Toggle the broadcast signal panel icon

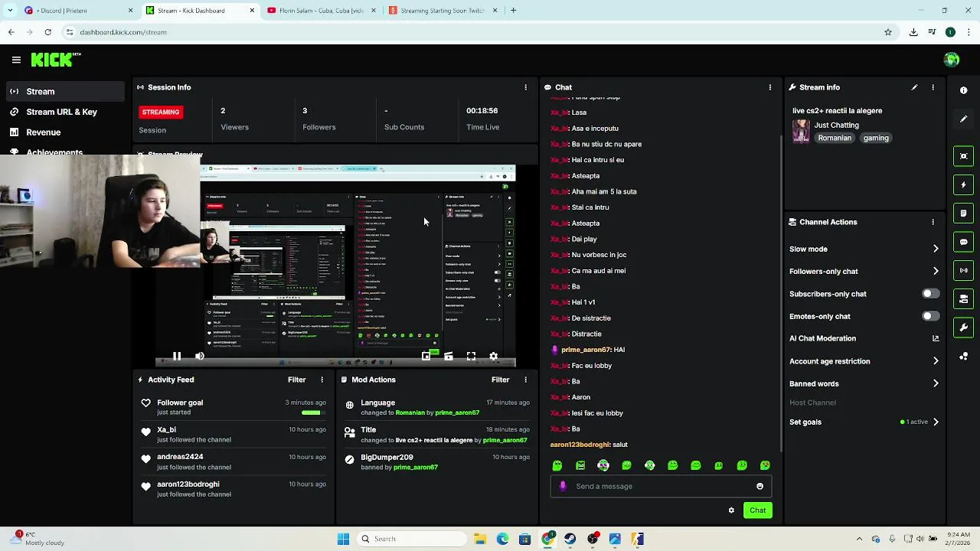point(964,270)
